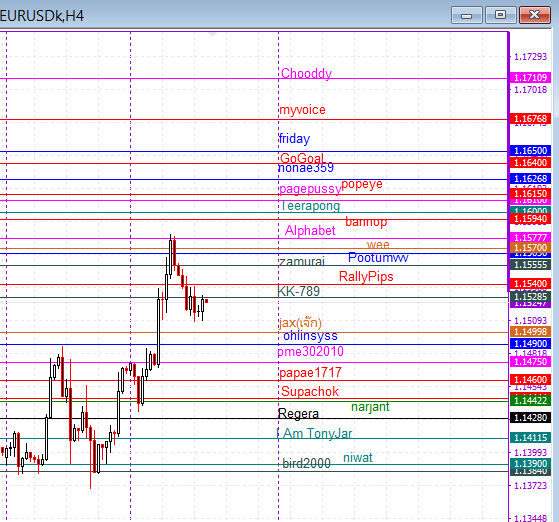The height and width of the screenshot is (522, 559).
Task: Click the 1.14280 black price tag
Action: [530, 418]
